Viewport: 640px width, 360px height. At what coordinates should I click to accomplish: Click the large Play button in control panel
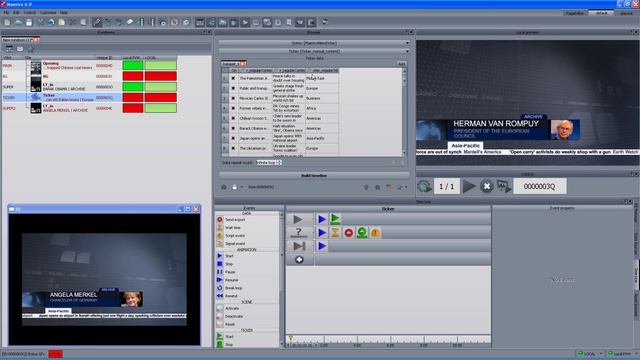pyautogui.click(x=469, y=187)
